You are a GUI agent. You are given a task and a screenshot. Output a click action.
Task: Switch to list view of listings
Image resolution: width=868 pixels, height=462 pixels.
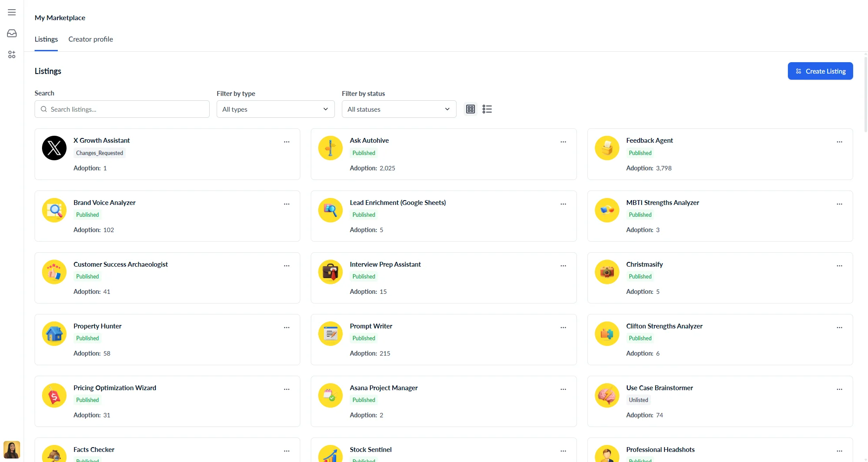[487, 109]
